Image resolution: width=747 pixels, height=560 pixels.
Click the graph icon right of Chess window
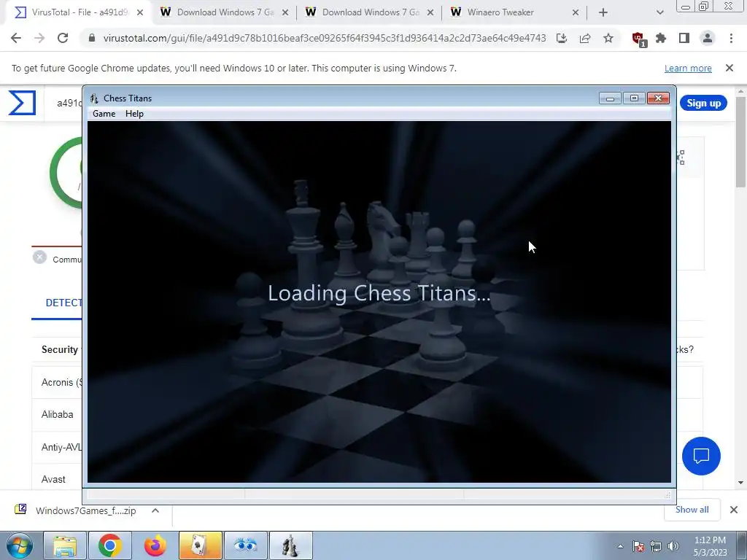(x=681, y=157)
